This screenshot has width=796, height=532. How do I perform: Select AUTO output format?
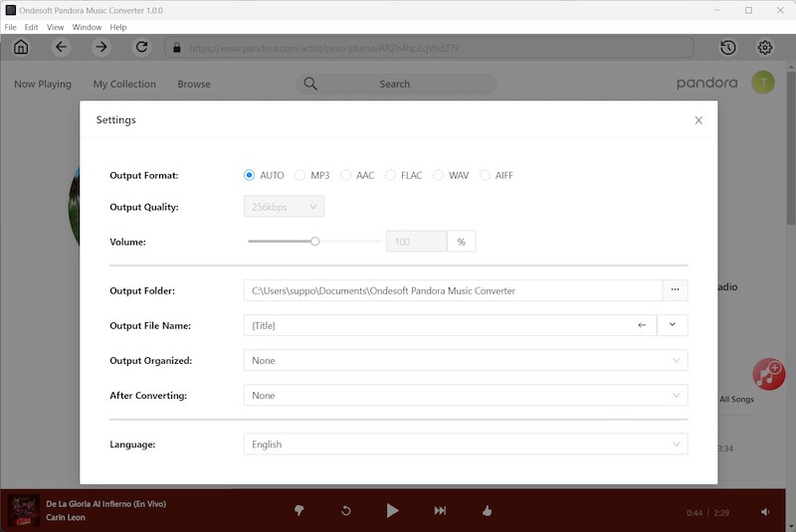point(249,175)
